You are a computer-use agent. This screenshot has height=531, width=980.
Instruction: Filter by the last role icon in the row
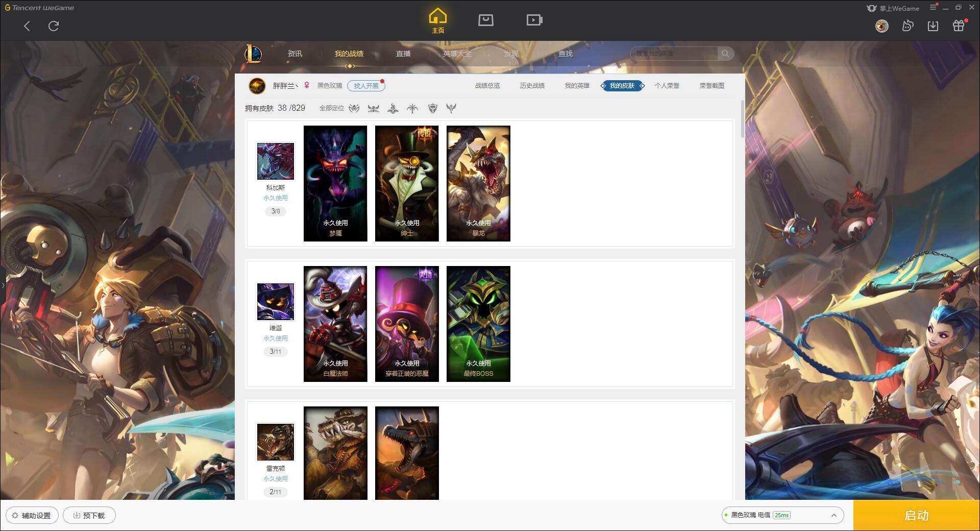pyautogui.click(x=451, y=108)
